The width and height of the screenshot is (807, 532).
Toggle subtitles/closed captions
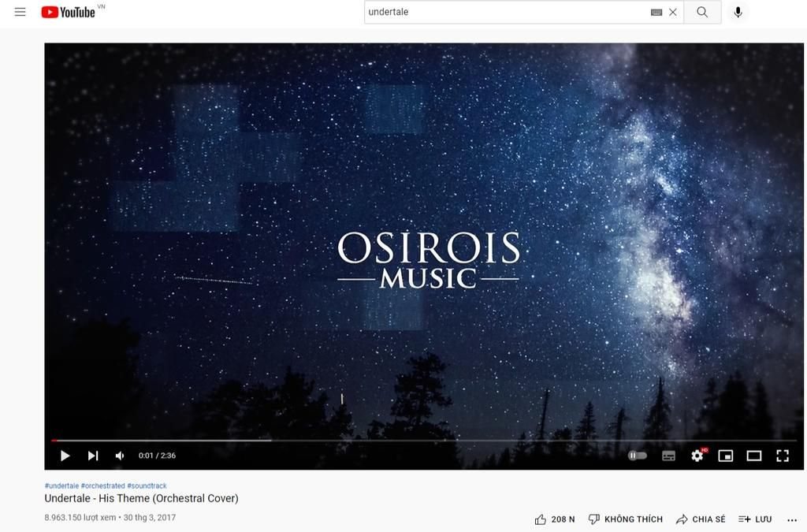pyautogui.click(x=668, y=456)
